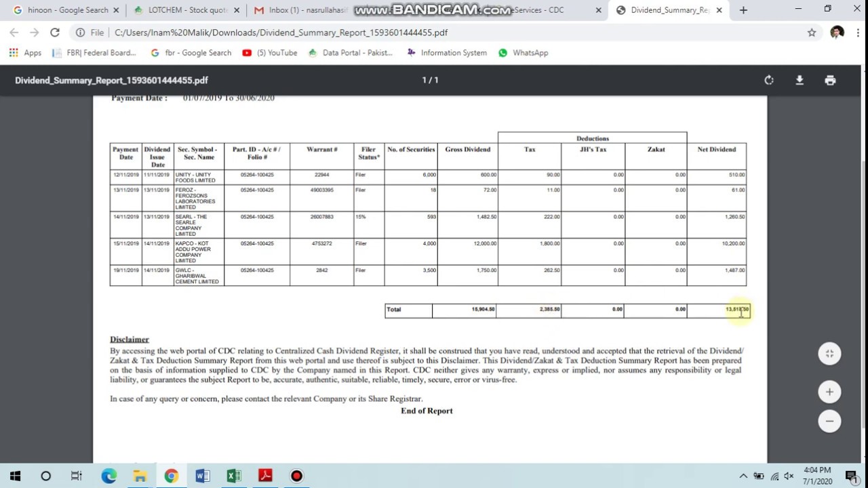This screenshot has height=488, width=868.
Task: Open the new tab button
Action: pos(743,10)
